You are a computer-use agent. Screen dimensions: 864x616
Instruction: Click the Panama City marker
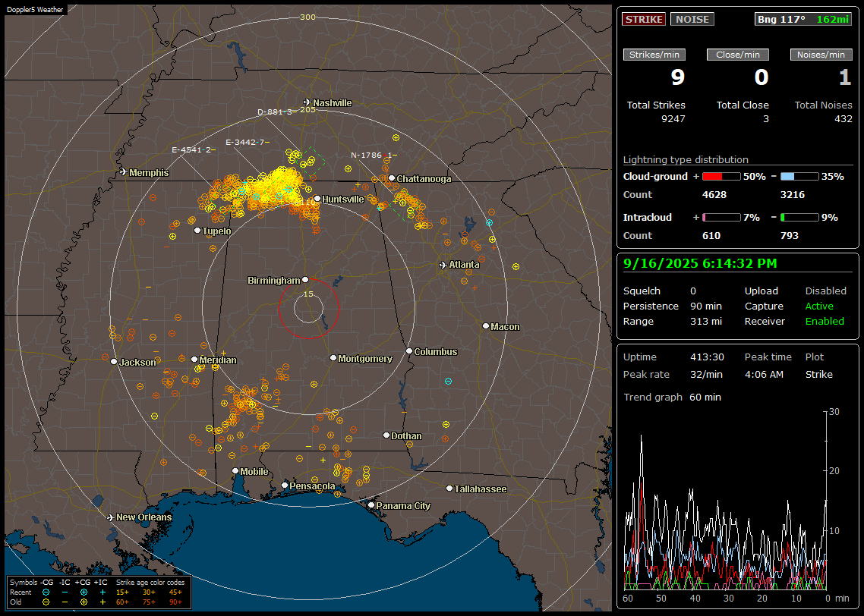tap(371, 504)
